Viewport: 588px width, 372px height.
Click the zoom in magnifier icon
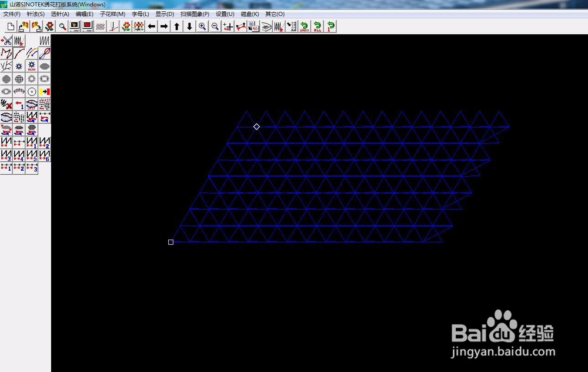(202, 26)
